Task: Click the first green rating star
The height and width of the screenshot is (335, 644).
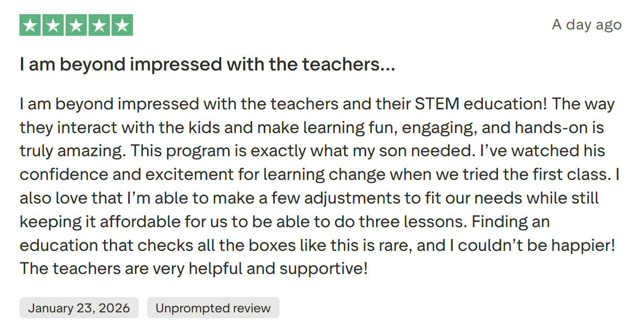Action: pyautogui.click(x=31, y=25)
